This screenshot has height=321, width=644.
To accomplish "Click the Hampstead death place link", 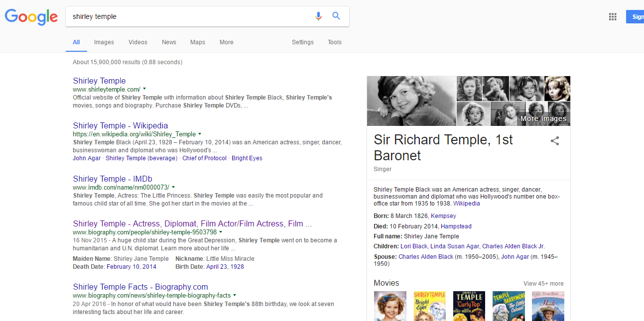I will tap(456, 226).
